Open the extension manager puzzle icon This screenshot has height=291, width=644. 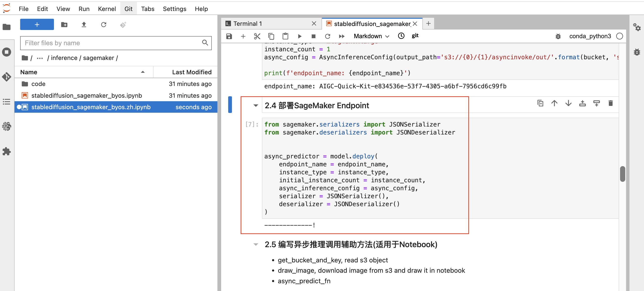pyautogui.click(x=7, y=151)
